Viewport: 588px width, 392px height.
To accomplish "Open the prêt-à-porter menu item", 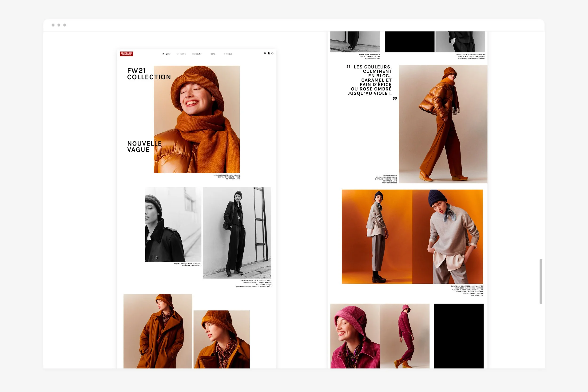I will (x=166, y=54).
